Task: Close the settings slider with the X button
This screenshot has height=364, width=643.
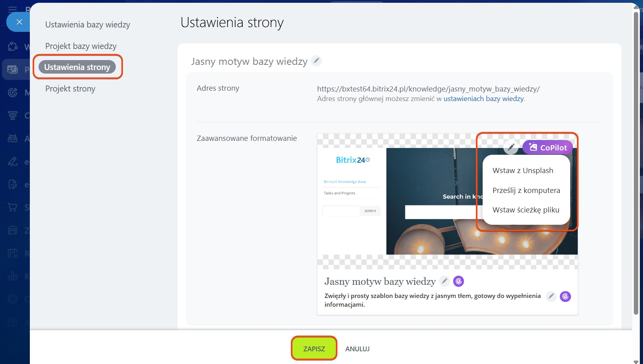Action: coord(19,22)
